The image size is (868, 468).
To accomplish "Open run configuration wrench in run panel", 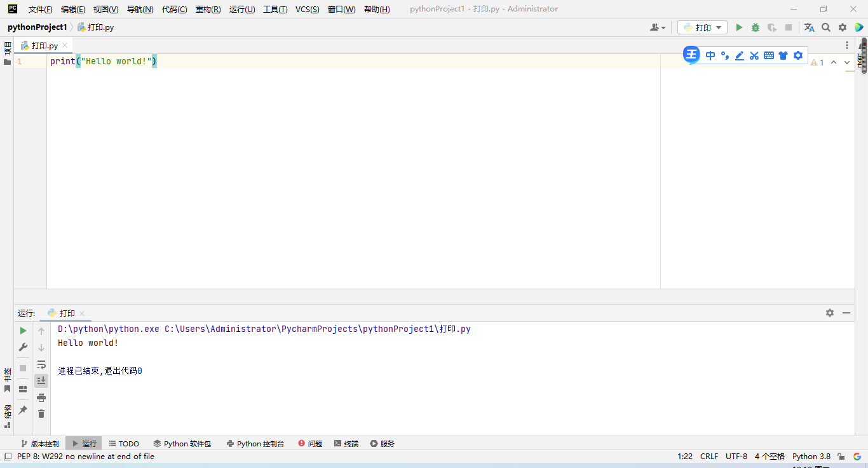I will pyautogui.click(x=23, y=347).
